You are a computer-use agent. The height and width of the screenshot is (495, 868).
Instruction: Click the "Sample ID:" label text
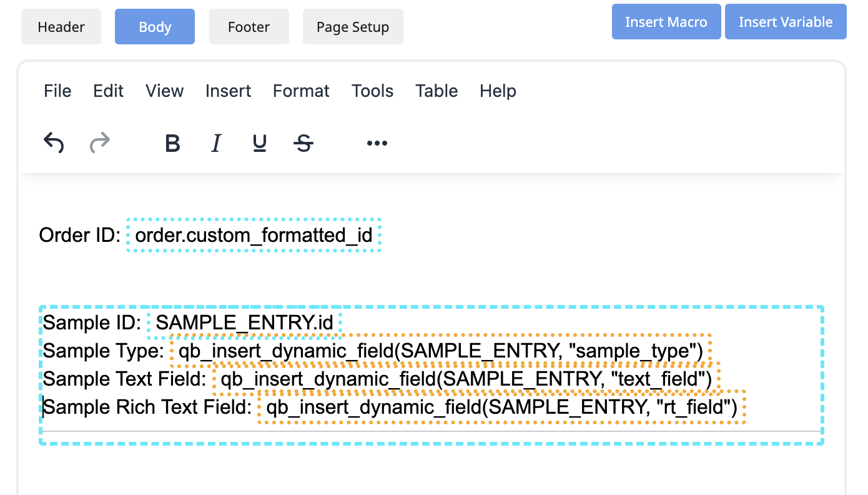(x=92, y=323)
